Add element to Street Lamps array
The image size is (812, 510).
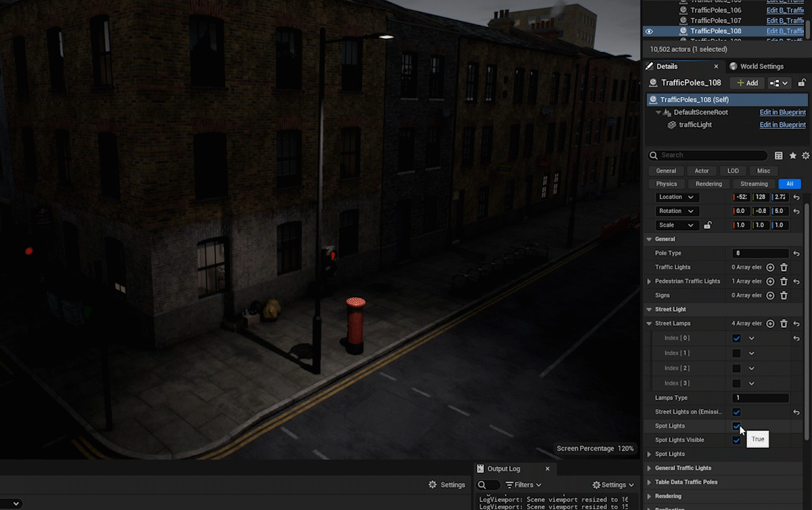click(x=770, y=323)
